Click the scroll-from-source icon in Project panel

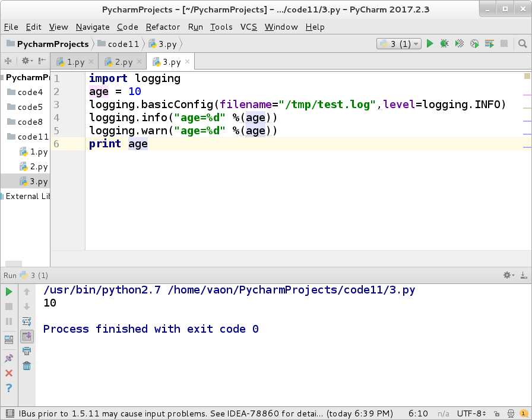click(8, 61)
